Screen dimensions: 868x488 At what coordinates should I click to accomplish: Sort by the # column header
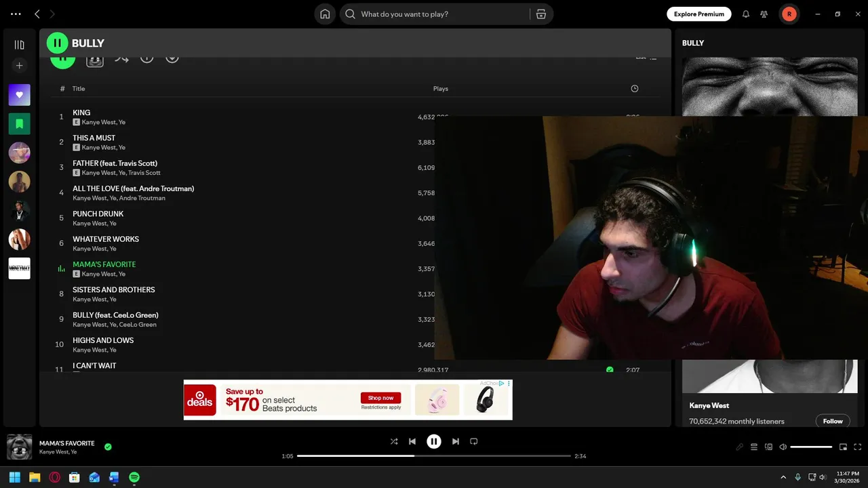tap(62, 89)
